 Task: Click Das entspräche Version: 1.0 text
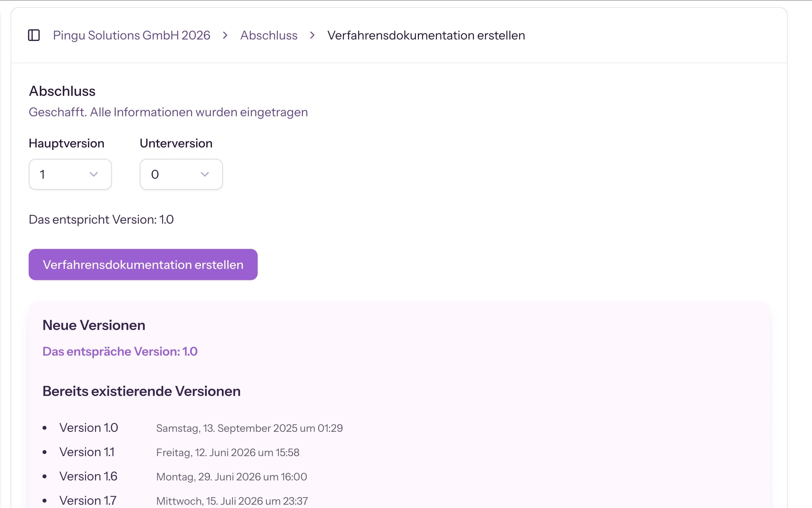120,351
